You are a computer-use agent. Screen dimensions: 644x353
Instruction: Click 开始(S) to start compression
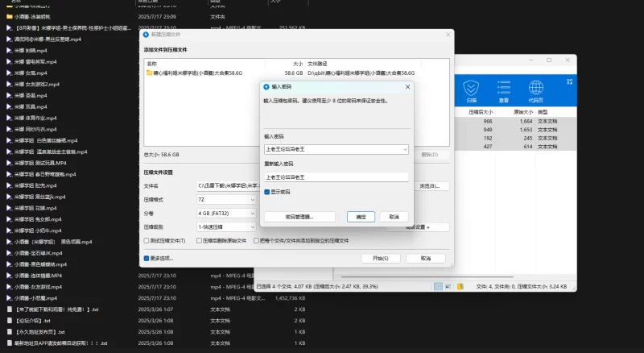tap(380, 259)
